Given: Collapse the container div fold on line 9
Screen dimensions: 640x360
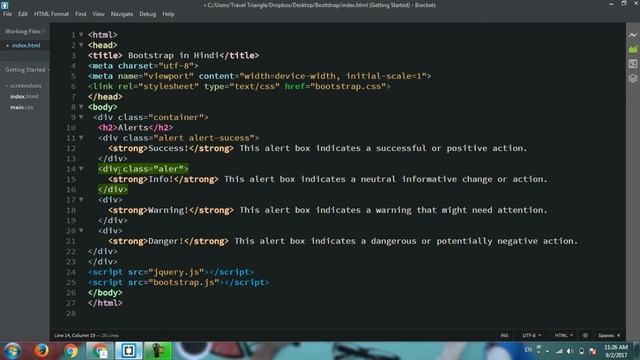Looking at the screenshot, I should [81, 117].
